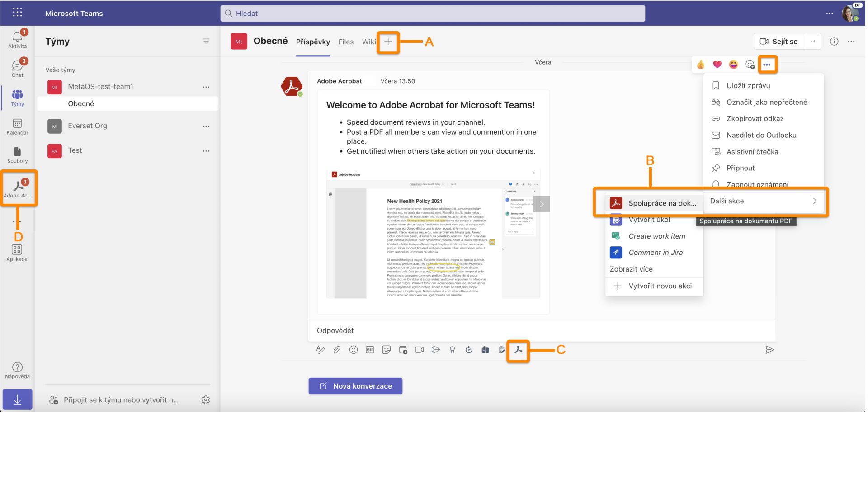This screenshot has height=488, width=868.
Task: Click the PDF collaboration icon in toolbar
Action: [518, 350]
